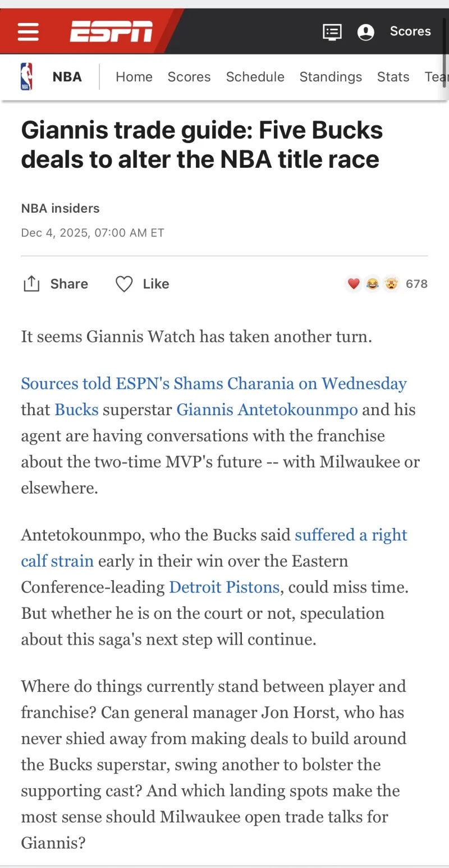
Task: Tap the heart Like icon
Action: [x=124, y=284]
